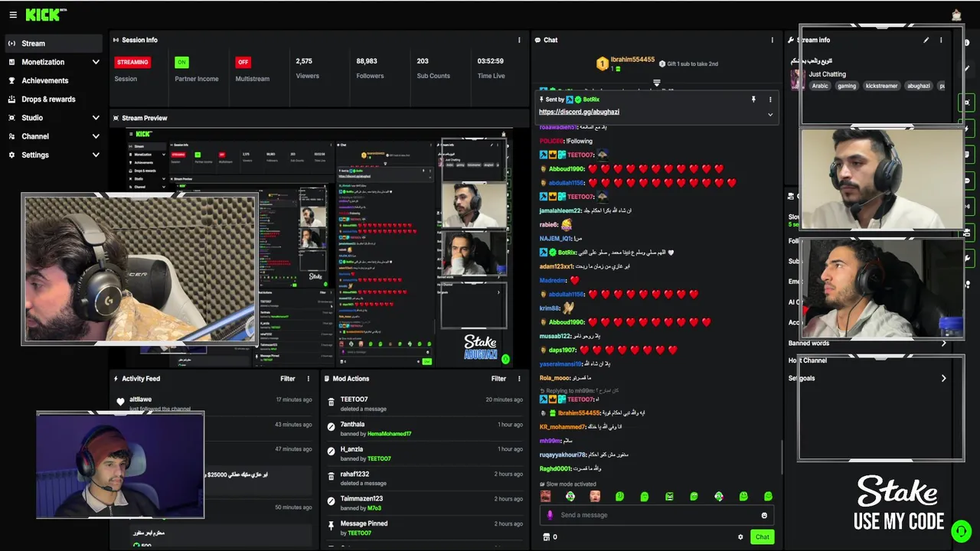
Task: Toggle the Partner Income ON switch
Action: [181, 62]
